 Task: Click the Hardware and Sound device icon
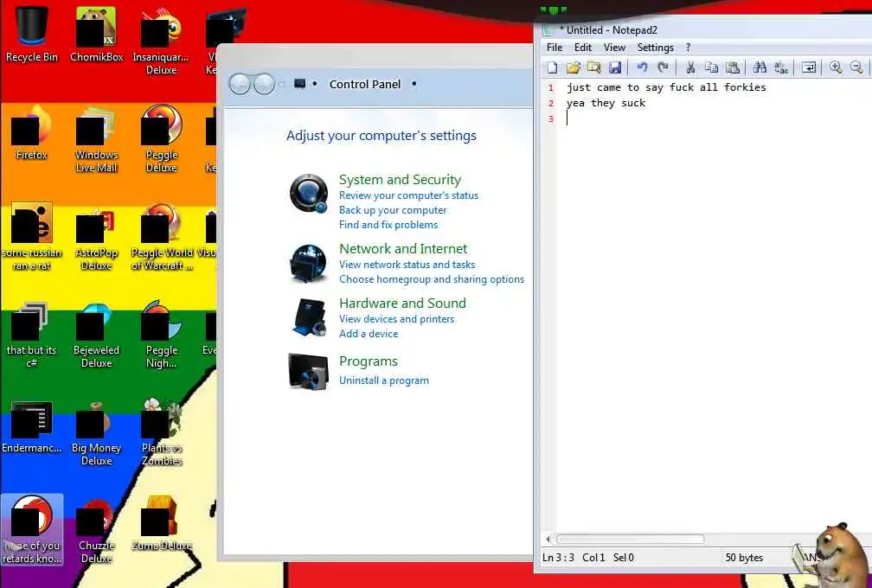click(309, 317)
